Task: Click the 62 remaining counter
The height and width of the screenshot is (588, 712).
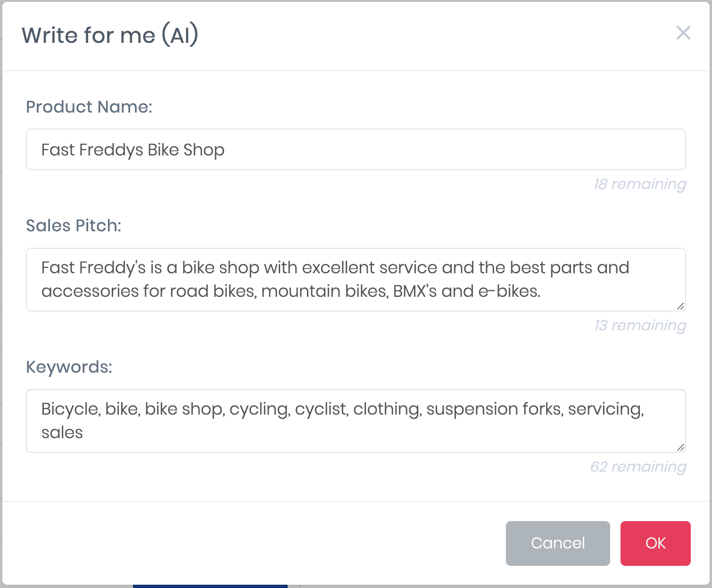Action: point(638,466)
